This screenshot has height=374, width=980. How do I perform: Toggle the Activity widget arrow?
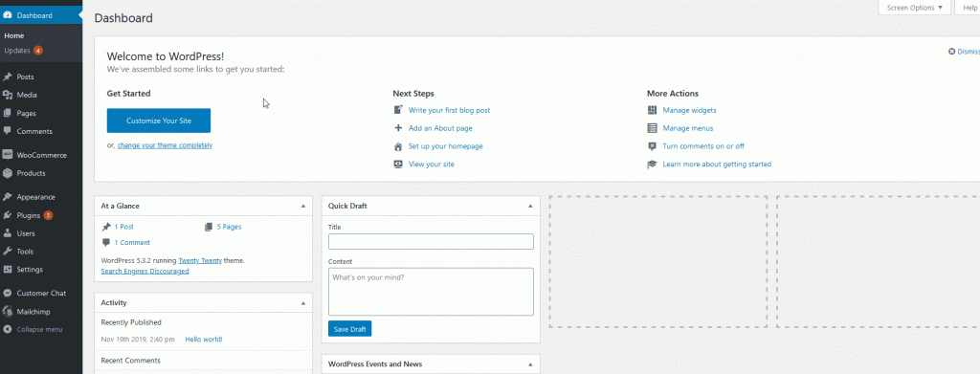point(303,303)
